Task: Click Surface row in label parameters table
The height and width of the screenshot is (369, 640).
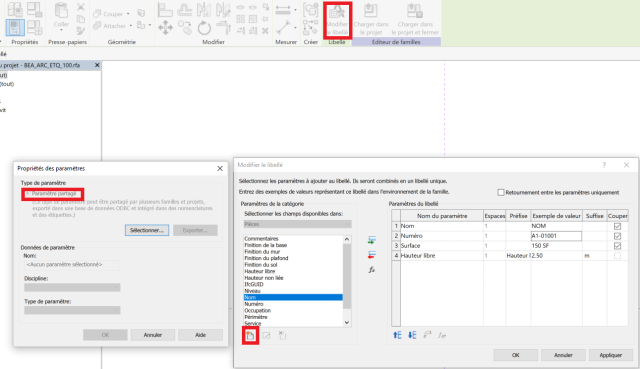Action: pyautogui.click(x=510, y=246)
